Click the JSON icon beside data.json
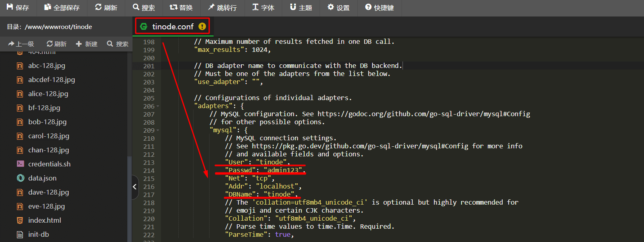Viewport: 644px width, 242px height. tap(20, 178)
